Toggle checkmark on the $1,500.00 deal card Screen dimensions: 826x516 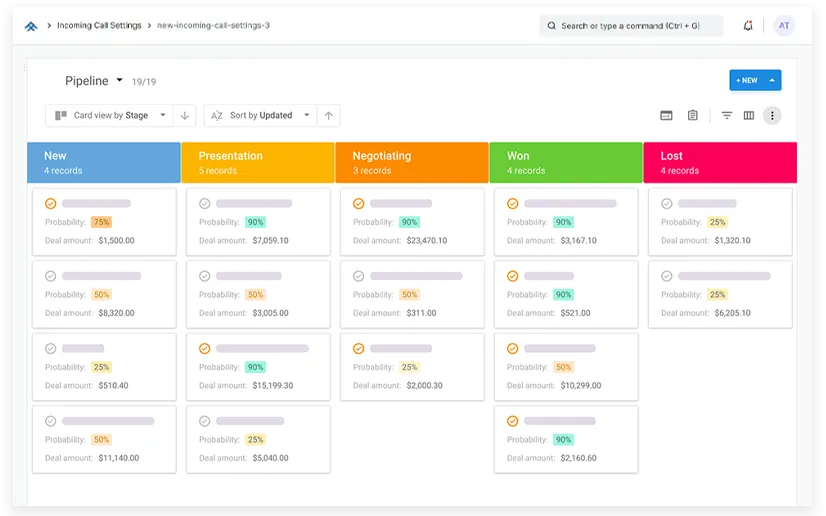point(51,204)
